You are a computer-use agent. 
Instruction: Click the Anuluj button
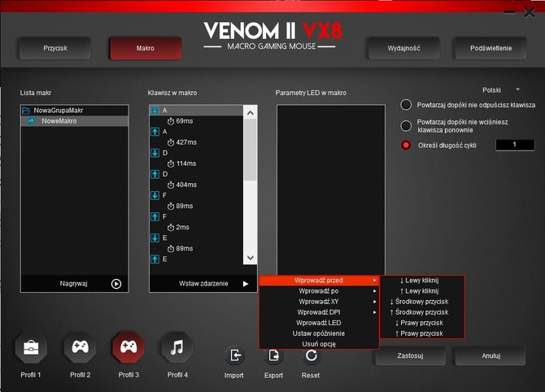click(490, 356)
